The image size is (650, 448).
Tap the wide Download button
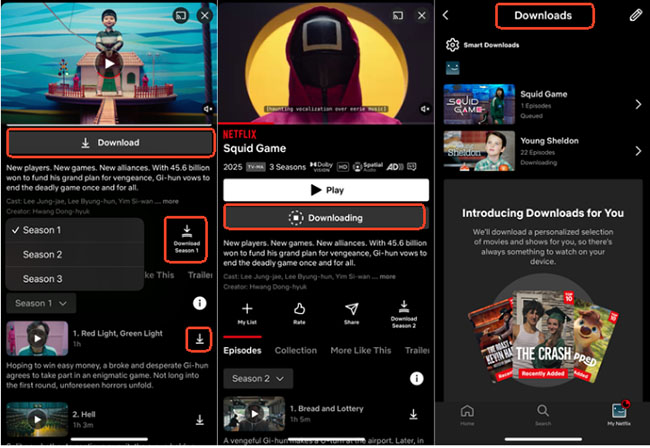[110, 143]
